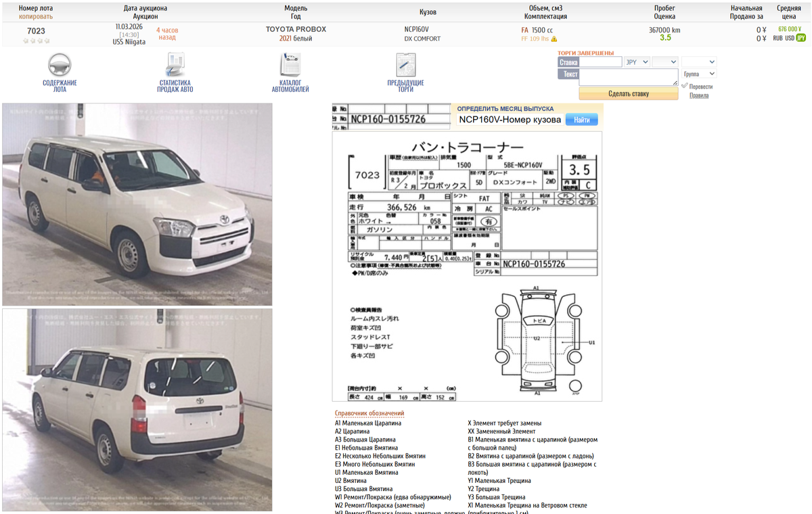Click the XX Замененный Элемент legend entry
This screenshot has height=514, width=812.
coord(501,431)
